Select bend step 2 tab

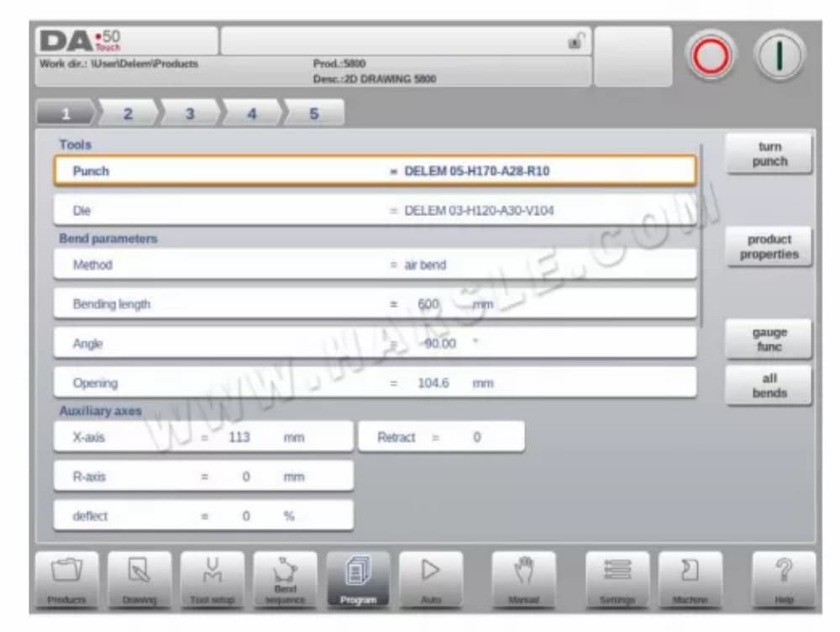pos(128,113)
